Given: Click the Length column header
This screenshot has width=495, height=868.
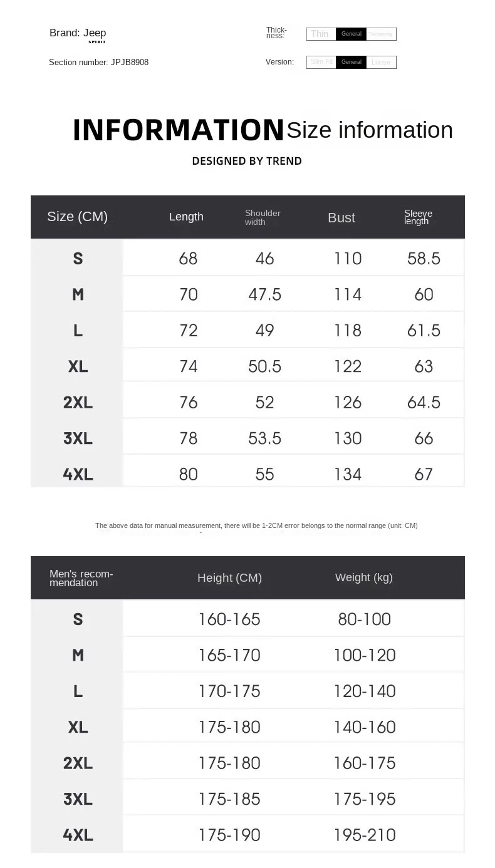Looking at the screenshot, I should [186, 217].
